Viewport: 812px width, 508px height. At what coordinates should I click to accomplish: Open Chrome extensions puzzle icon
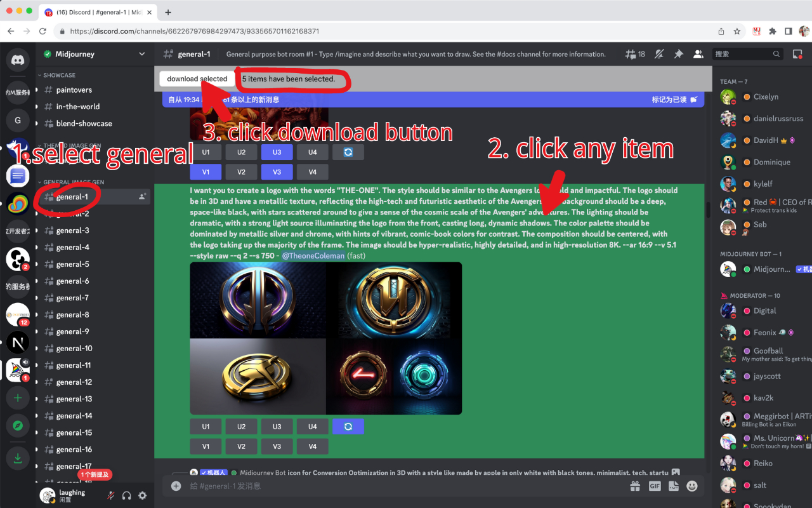pyautogui.click(x=772, y=30)
